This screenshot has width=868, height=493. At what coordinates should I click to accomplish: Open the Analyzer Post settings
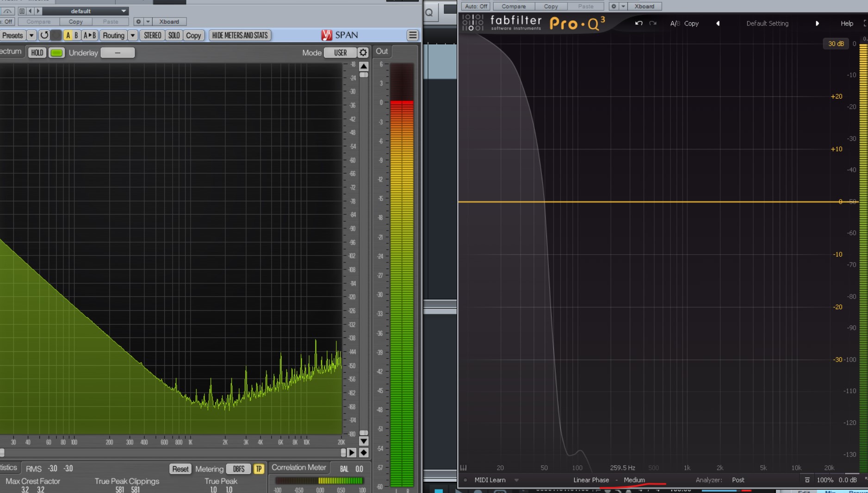tap(738, 480)
